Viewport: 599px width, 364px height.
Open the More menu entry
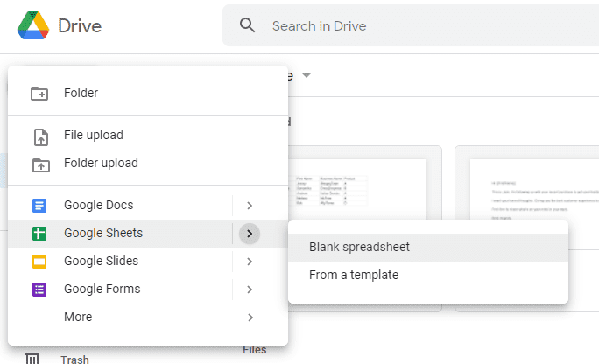tap(148, 317)
